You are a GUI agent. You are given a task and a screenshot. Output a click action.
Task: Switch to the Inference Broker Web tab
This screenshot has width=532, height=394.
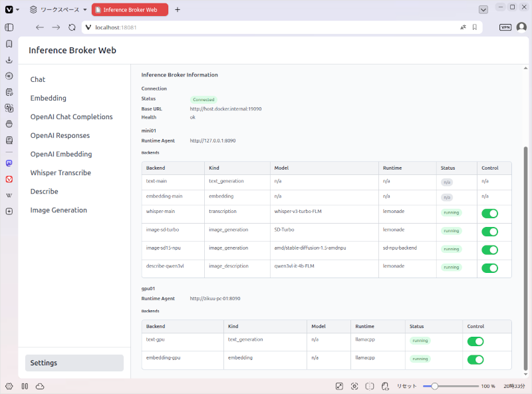pos(130,10)
